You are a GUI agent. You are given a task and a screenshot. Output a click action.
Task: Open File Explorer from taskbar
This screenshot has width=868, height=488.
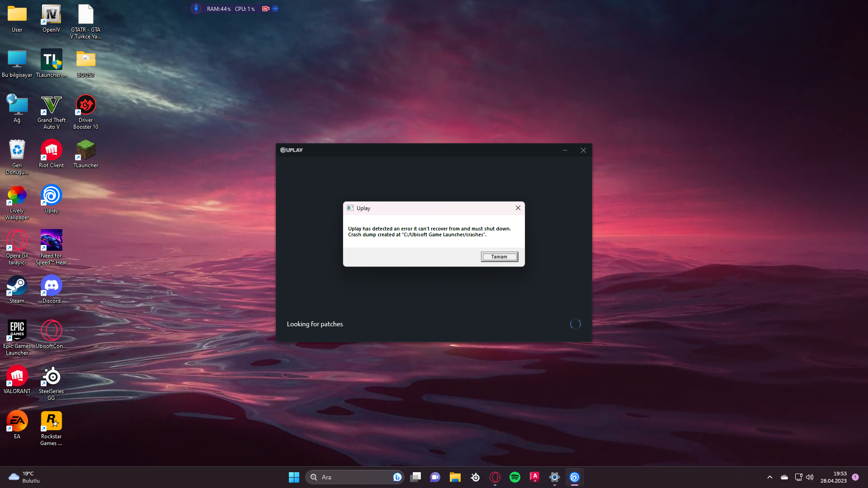coord(455,477)
